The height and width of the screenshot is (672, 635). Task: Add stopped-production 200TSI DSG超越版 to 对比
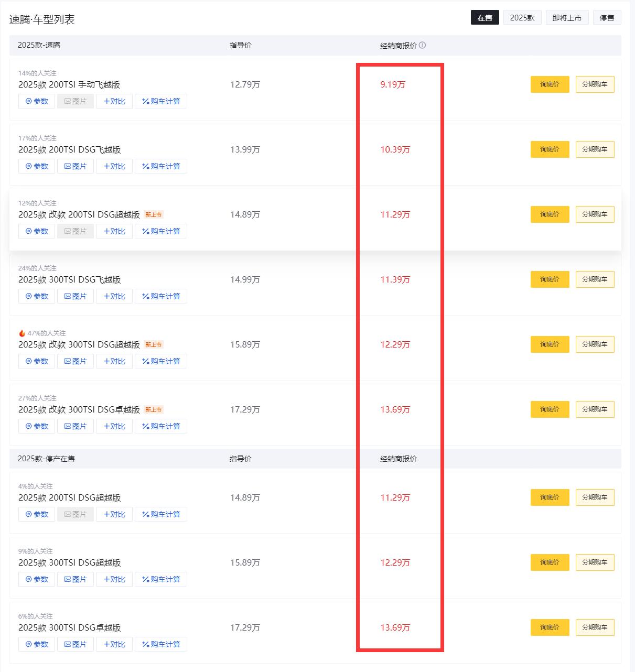pyautogui.click(x=114, y=514)
